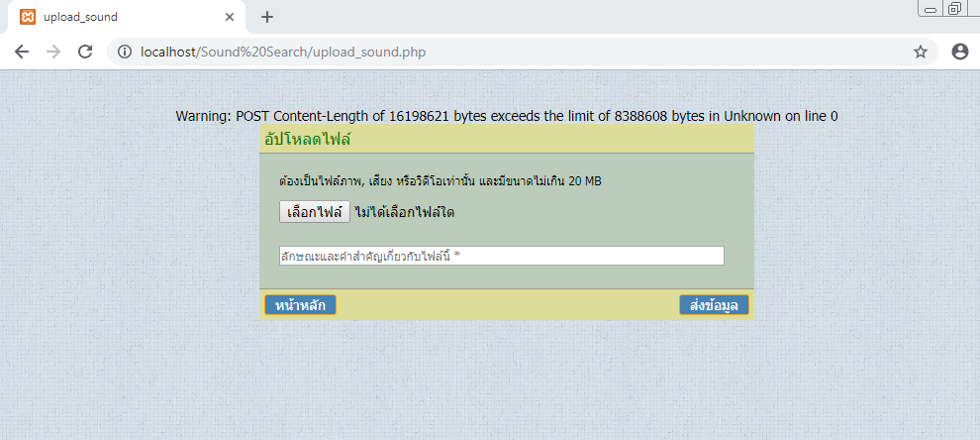Reload the page with the refresh icon
The image size is (980, 440).
[85, 52]
